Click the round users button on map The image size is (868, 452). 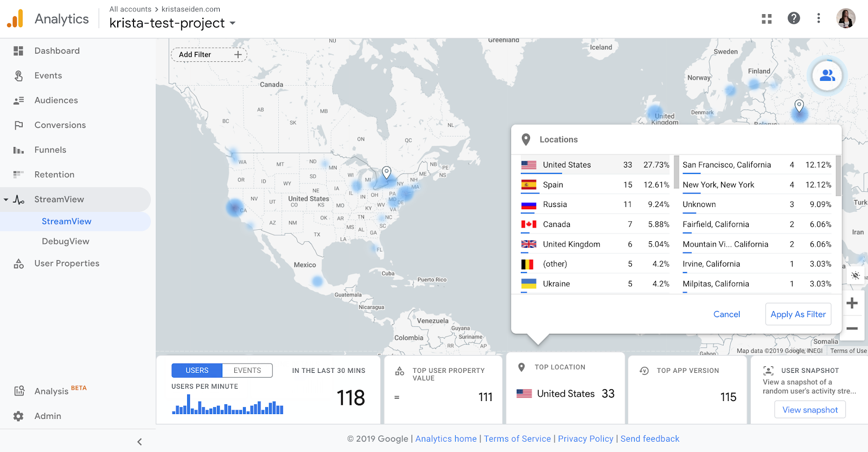pyautogui.click(x=827, y=76)
